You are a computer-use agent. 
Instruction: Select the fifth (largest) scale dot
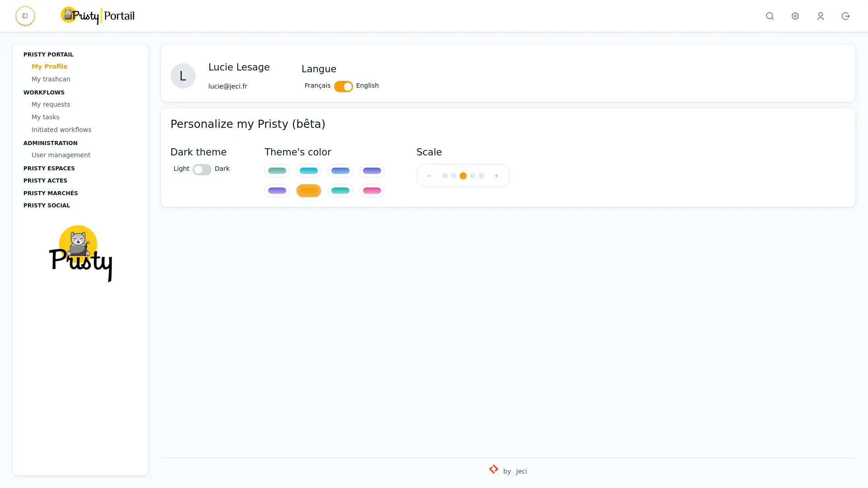click(481, 176)
